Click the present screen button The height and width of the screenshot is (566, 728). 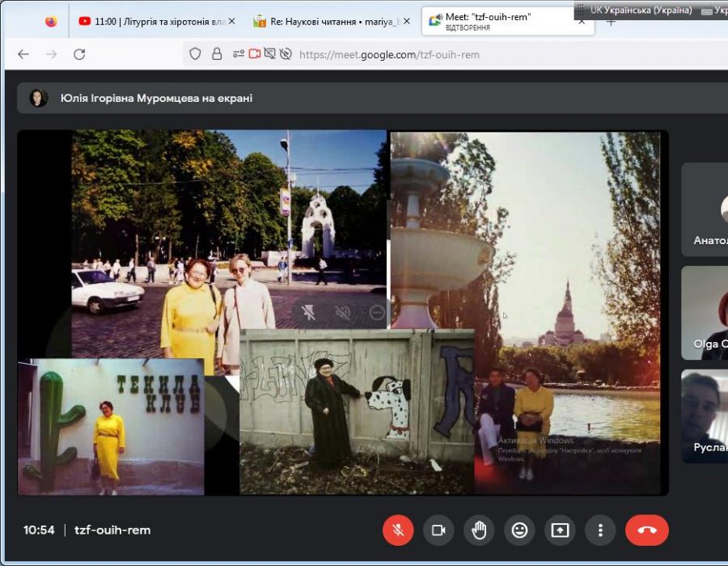560,530
